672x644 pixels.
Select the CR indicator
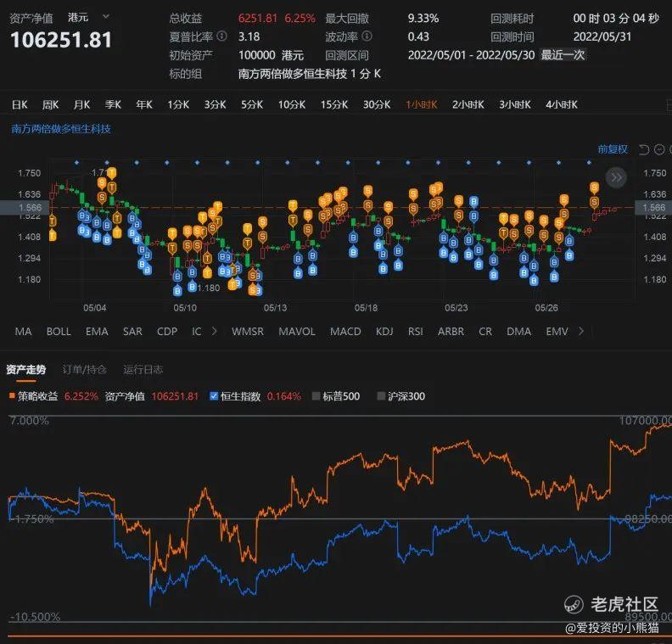click(x=485, y=332)
